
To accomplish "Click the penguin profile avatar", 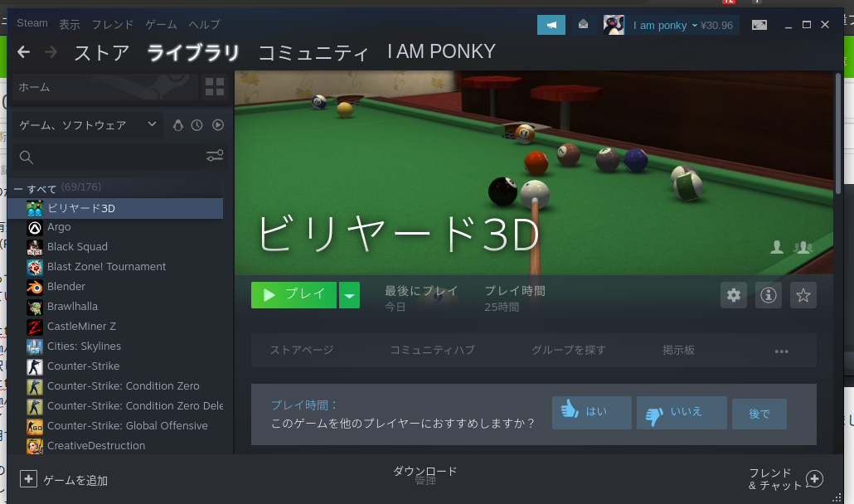I will coord(614,25).
